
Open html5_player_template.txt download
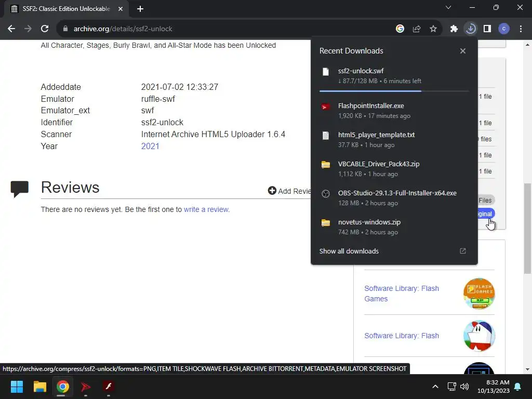click(x=394, y=140)
